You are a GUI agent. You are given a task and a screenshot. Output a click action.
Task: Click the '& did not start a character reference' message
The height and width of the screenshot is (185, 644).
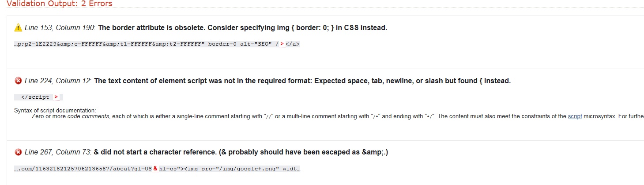[241, 152]
